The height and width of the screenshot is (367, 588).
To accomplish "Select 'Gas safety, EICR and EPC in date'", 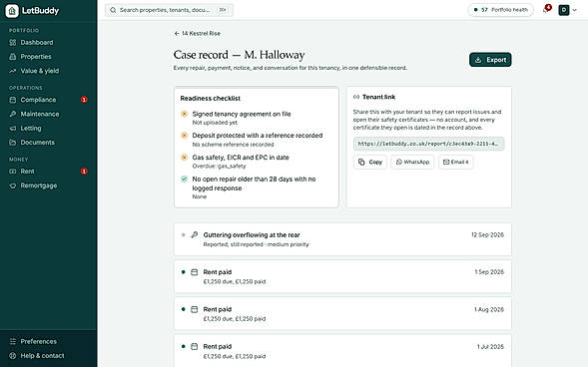I will click(241, 158).
